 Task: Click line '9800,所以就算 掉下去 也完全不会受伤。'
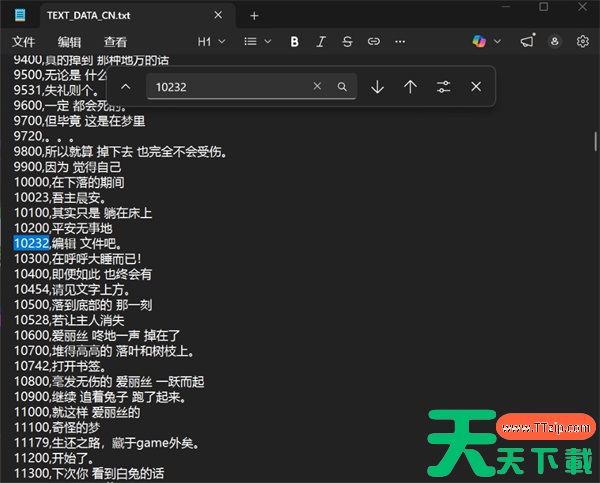(x=121, y=152)
